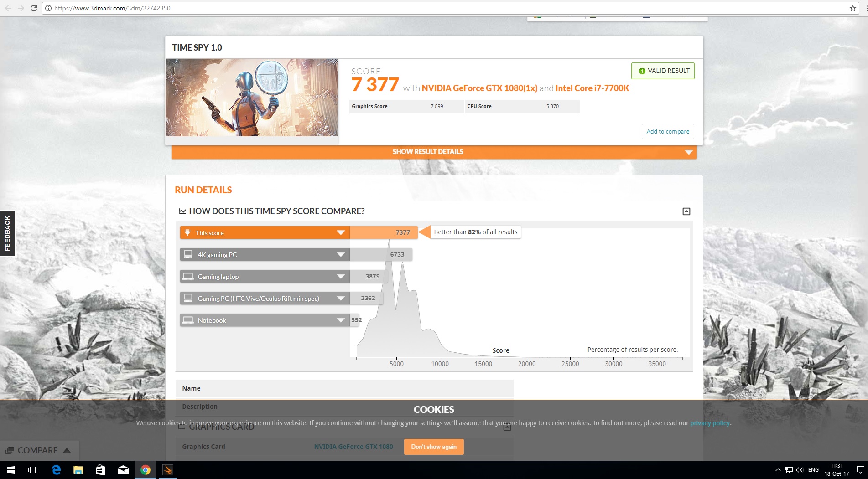
Task: Click ENG language indicator
Action: click(813, 470)
